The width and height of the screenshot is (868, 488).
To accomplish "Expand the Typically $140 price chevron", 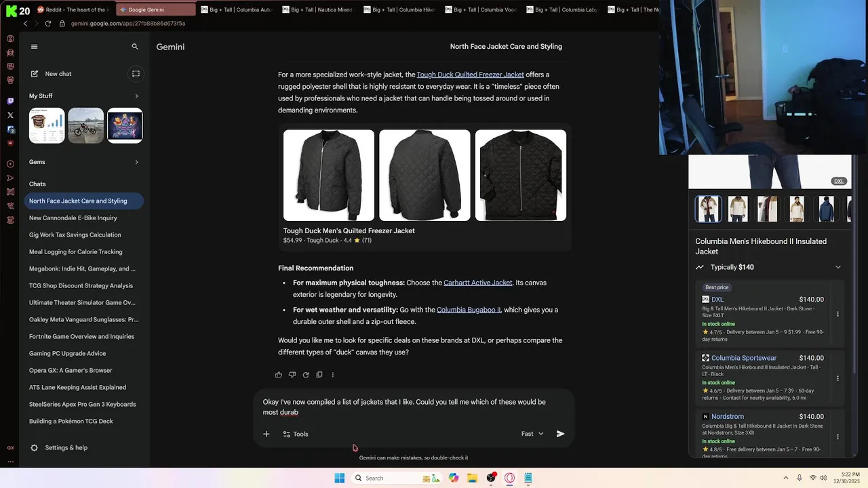I will pos(837,267).
